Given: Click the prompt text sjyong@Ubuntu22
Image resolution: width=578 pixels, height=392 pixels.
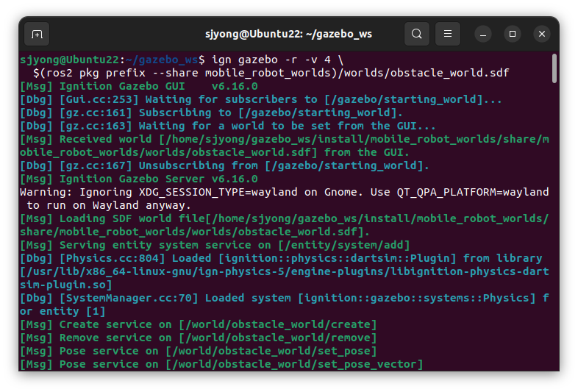Looking at the screenshot, I should click(70, 60).
